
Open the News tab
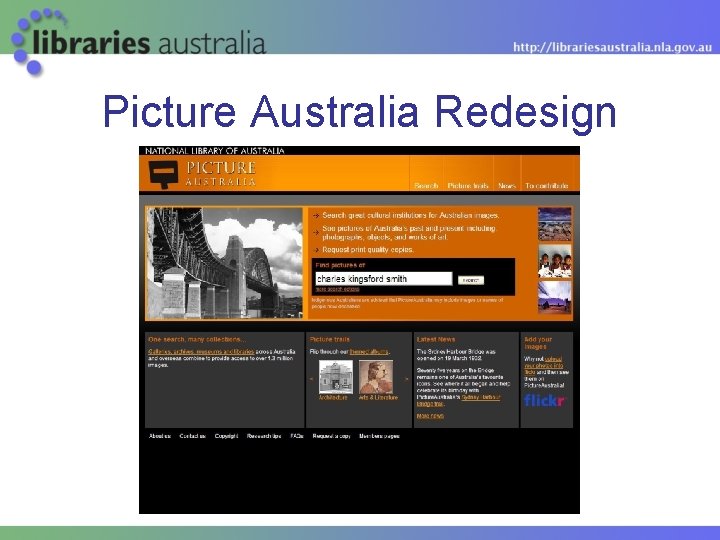(x=507, y=186)
